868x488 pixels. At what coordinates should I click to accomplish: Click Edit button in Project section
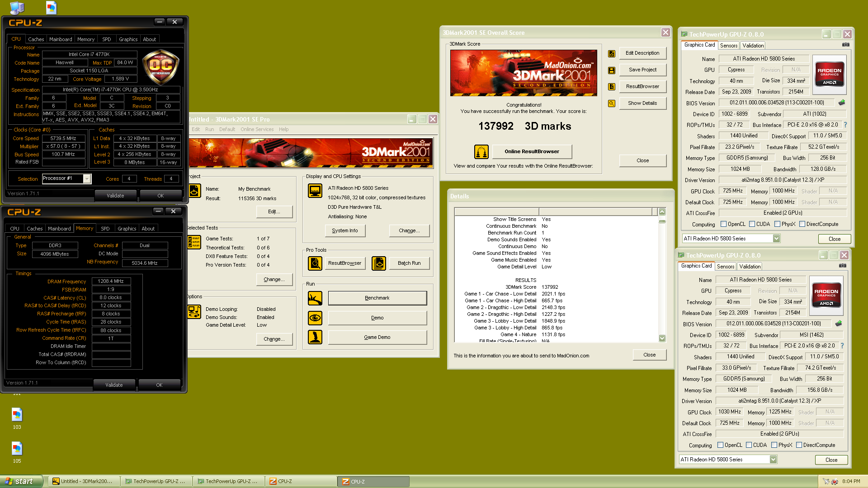click(274, 212)
